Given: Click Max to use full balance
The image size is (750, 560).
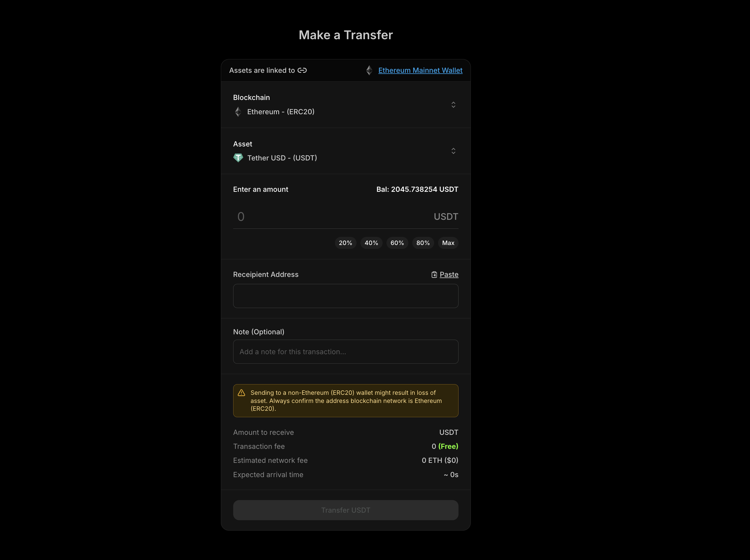Looking at the screenshot, I should pyautogui.click(x=448, y=243).
